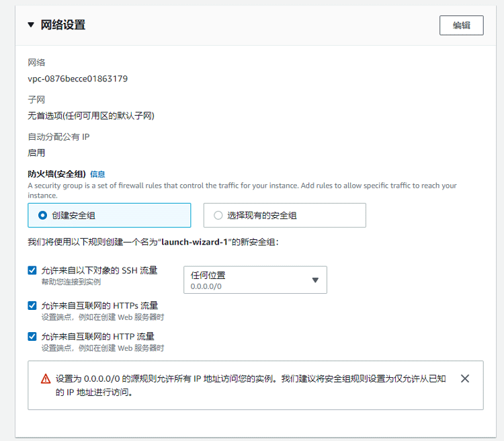Click the 防火墙(安全组) label
504x441 pixels.
(56, 174)
